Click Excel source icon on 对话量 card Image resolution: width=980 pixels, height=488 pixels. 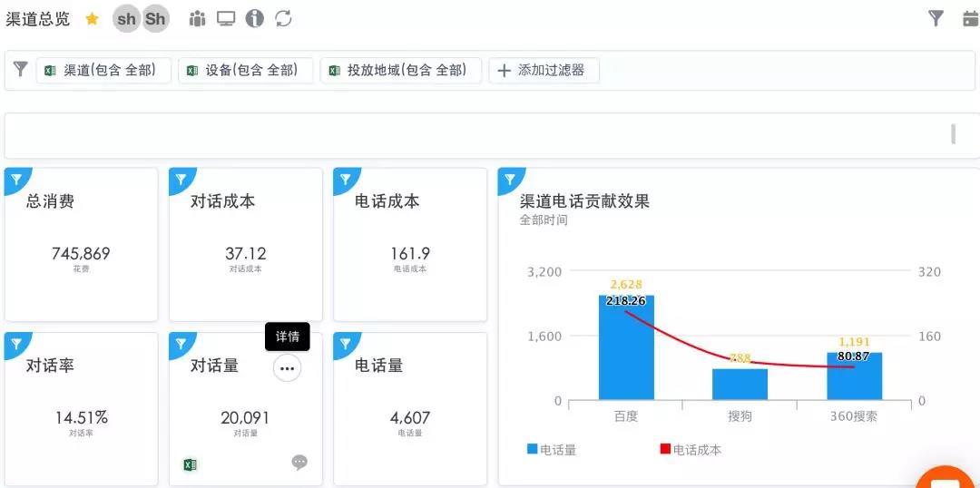(190, 465)
